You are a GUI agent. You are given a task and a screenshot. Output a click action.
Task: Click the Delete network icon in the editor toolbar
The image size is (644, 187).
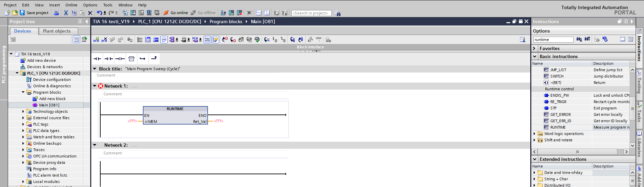[x=104, y=40]
